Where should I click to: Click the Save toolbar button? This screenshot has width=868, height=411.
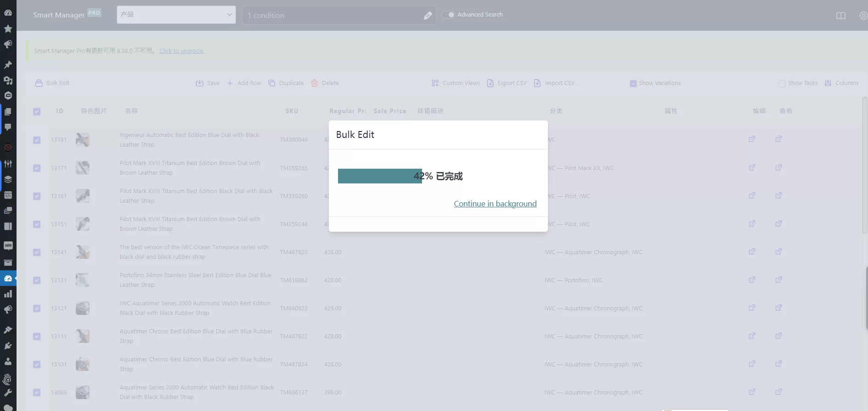point(208,83)
